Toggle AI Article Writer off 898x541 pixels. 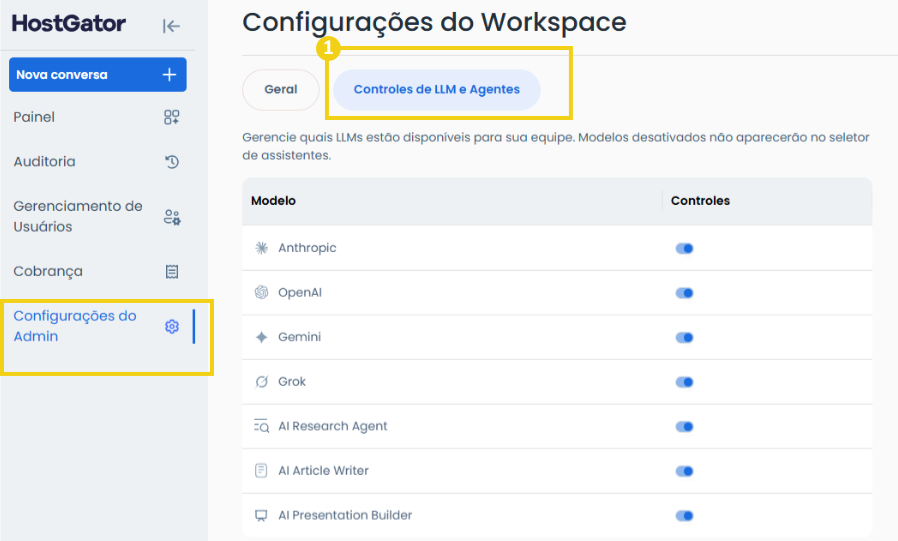pos(684,471)
